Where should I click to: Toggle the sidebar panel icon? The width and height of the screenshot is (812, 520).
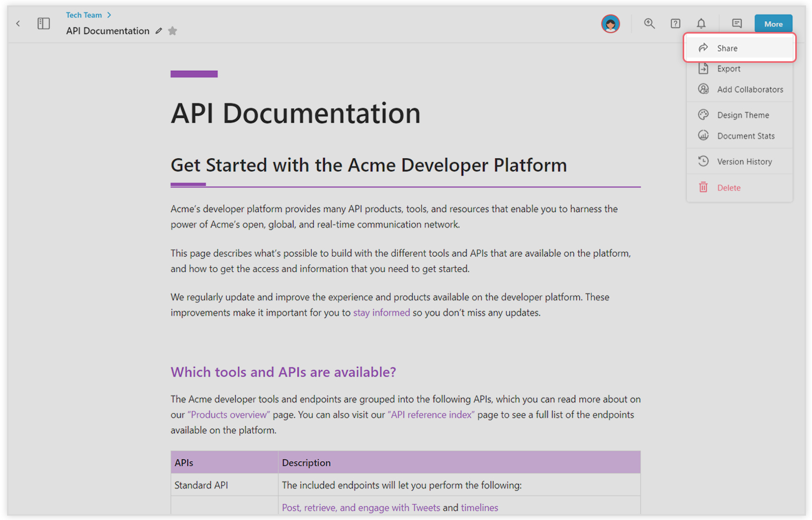coord(43,23)
